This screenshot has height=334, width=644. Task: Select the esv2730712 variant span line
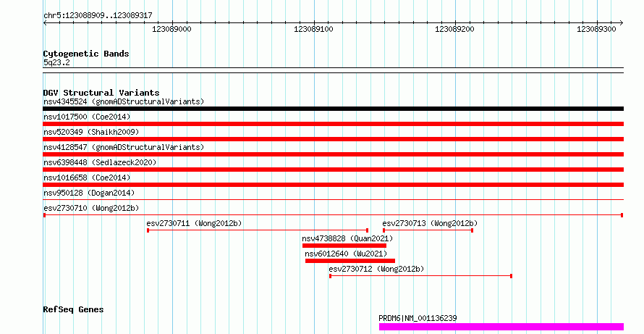coord(420,276)
